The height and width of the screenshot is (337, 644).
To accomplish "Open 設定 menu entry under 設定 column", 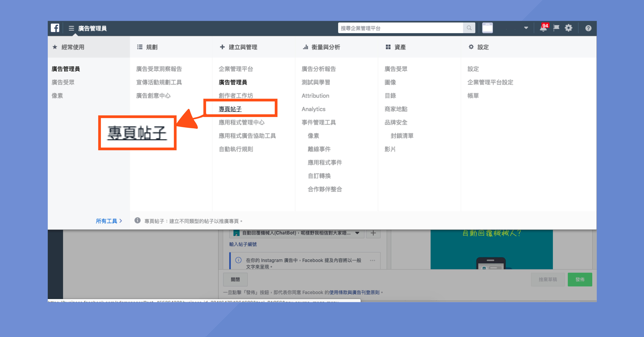I will click(x=473, y=69).
